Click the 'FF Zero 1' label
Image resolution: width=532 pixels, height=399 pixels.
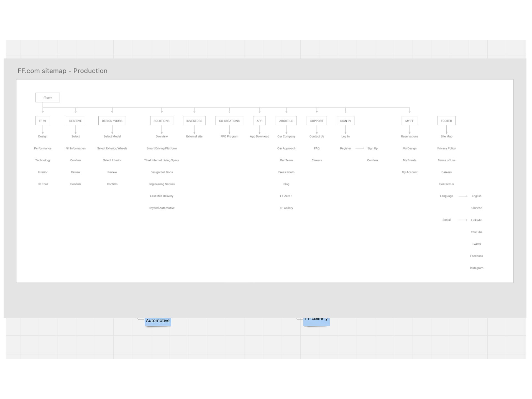286,196
